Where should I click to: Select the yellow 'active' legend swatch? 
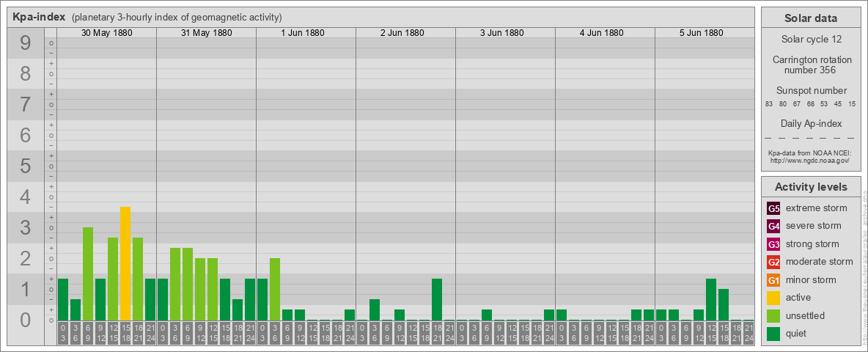[773, 298]
